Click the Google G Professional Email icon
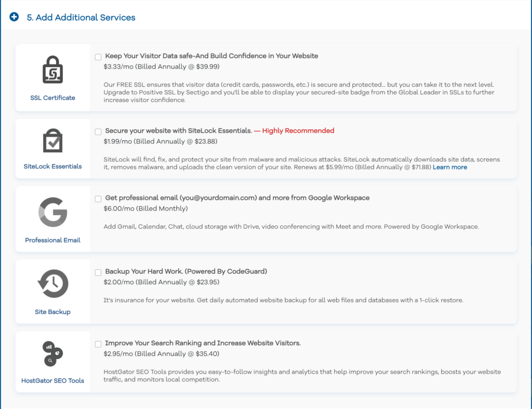 pos(52,212)
